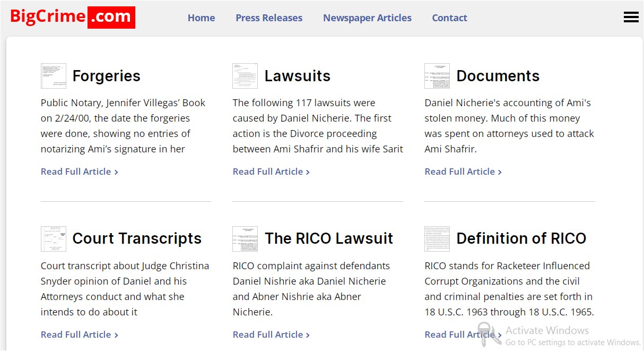The width and height of the screenshot is (644, 351).
Task: Click the Lawsuits heading
Action: [x=298, y=76]
